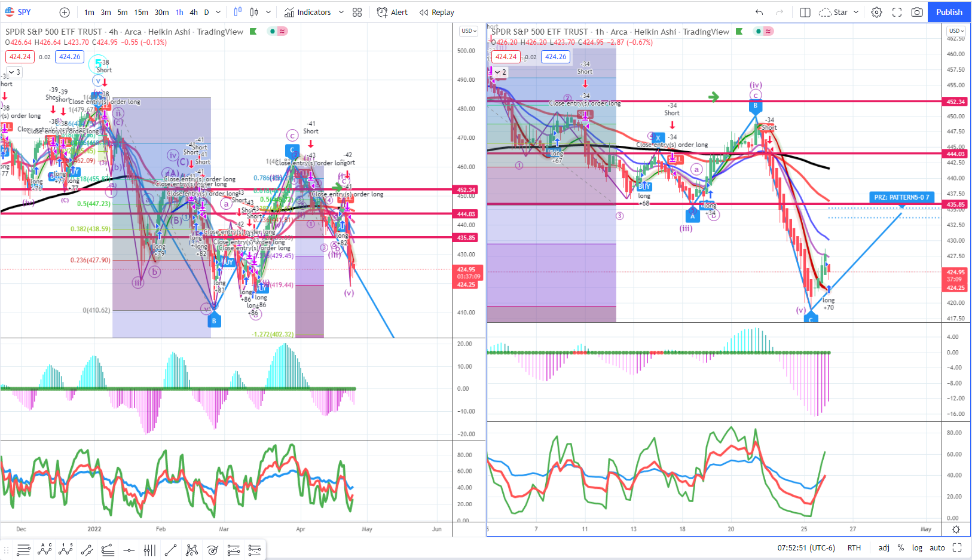
Task: Open the indicator templates grid icon
Action: click(x=357, y=12)
